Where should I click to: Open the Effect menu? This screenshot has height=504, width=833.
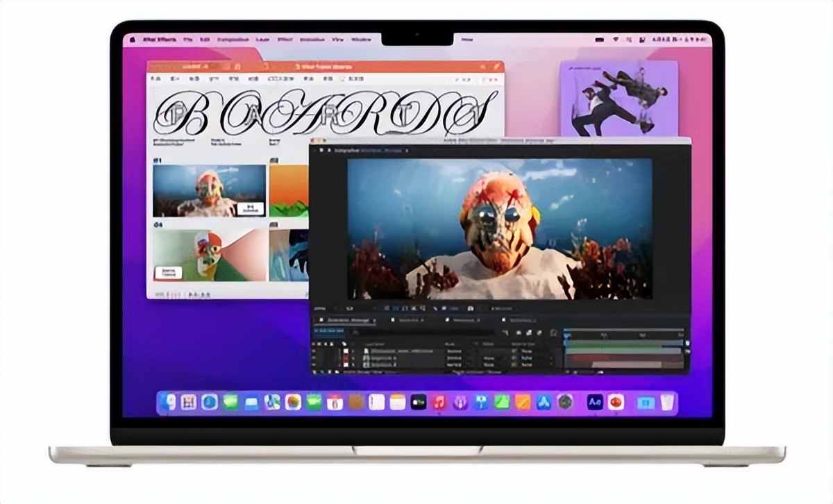tap(285, 40)
